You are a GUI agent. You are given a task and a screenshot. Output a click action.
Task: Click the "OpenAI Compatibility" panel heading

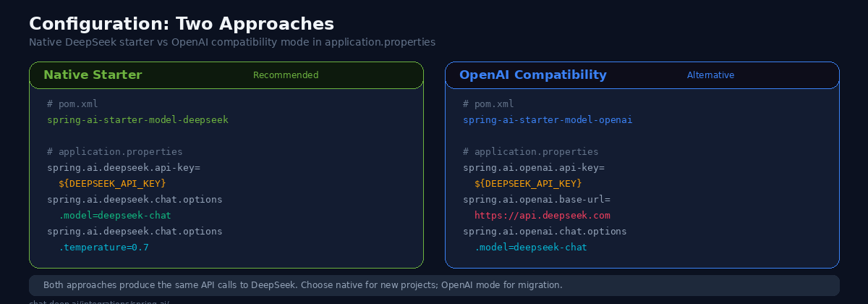pyautogui.click(x=533, y=75)
